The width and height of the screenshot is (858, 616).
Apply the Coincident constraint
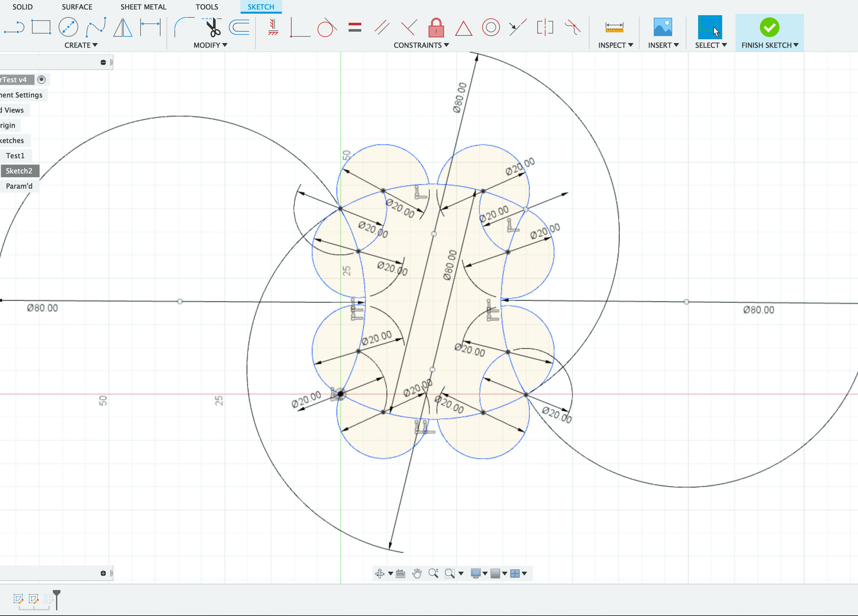300,28
